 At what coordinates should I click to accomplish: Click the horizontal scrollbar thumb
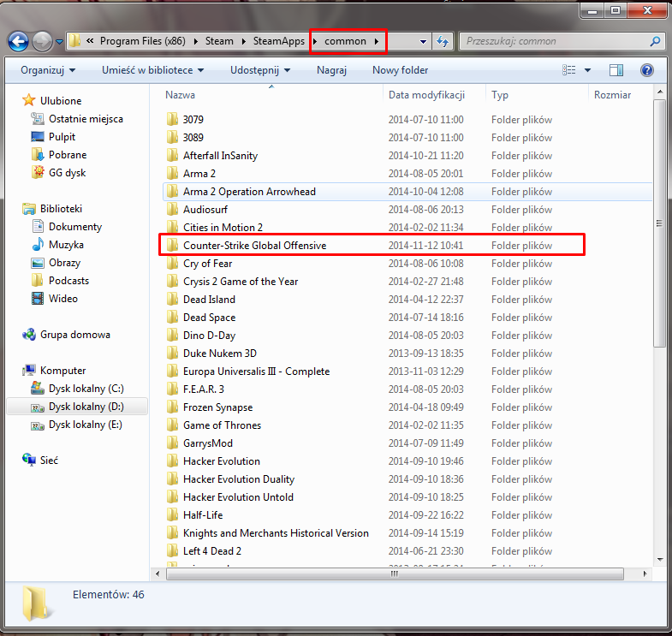[x=395, y=574]
